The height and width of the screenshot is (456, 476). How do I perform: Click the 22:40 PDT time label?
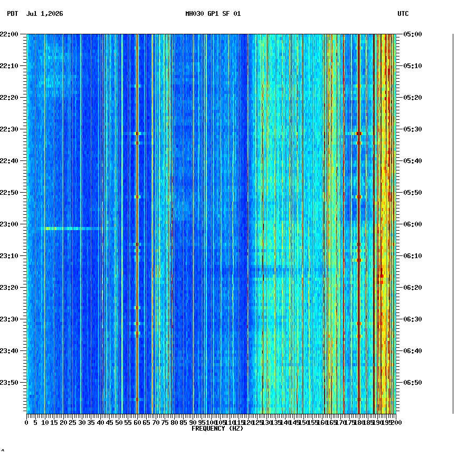9,161
